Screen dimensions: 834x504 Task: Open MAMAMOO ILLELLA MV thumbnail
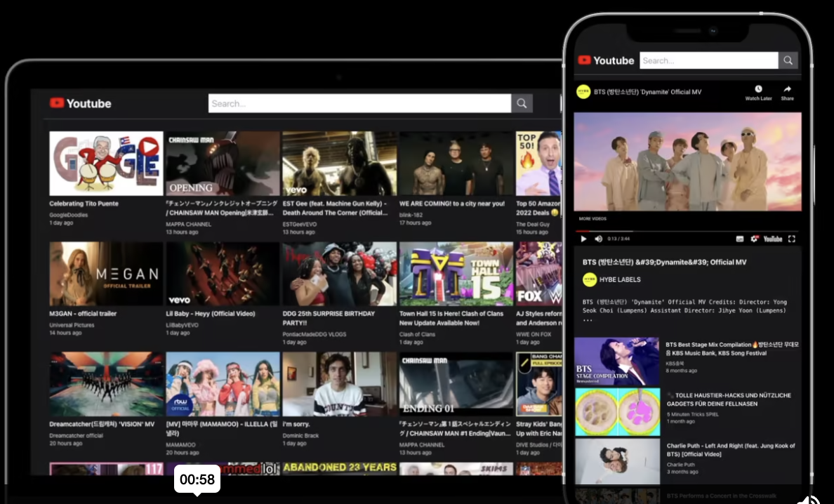(223, 384)
